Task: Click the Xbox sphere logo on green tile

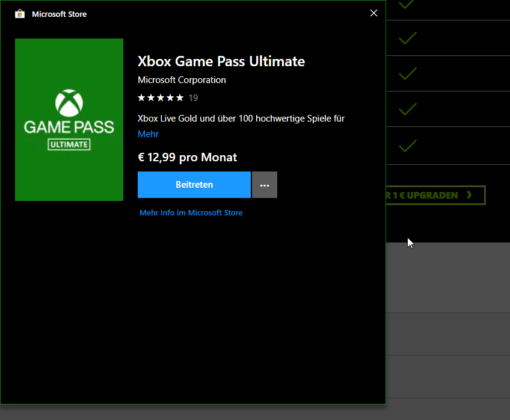Action: [x=69, y=103]
